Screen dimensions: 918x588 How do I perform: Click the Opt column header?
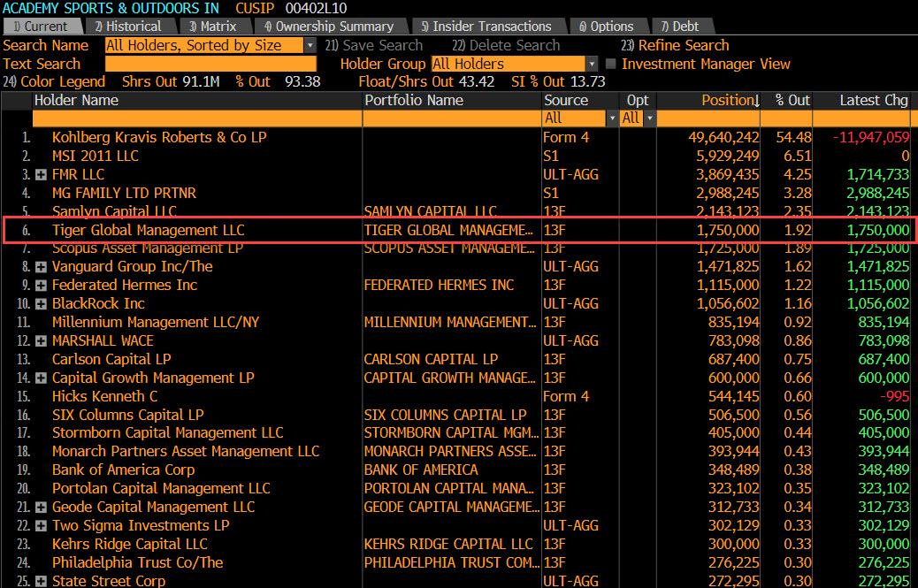638,101
